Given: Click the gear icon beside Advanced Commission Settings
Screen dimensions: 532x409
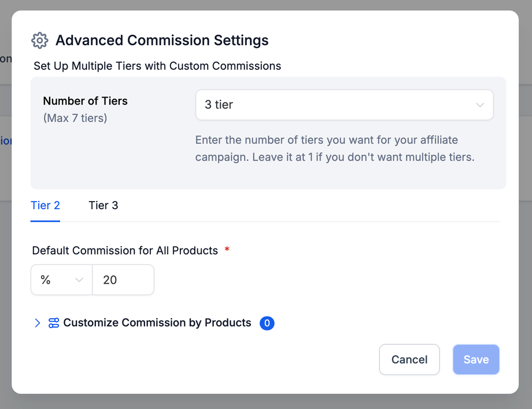Looking at the screenshot, I should 39,40.
